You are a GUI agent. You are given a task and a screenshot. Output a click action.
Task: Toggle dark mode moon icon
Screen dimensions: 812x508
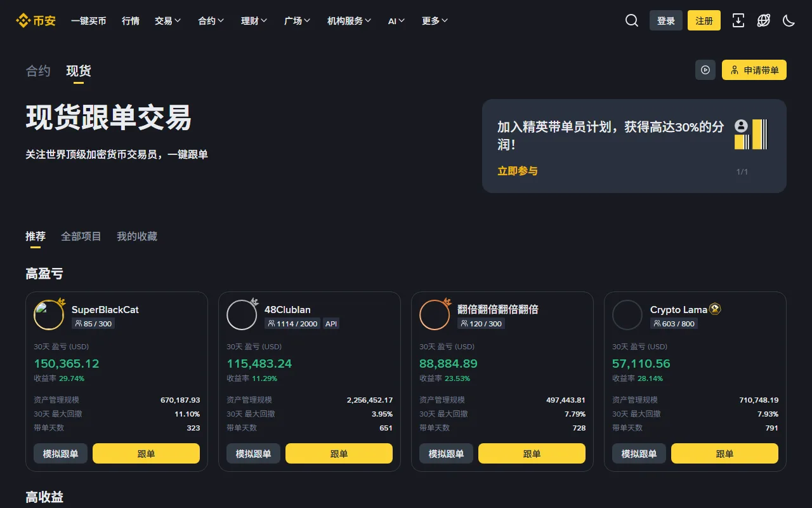(789, 20)
